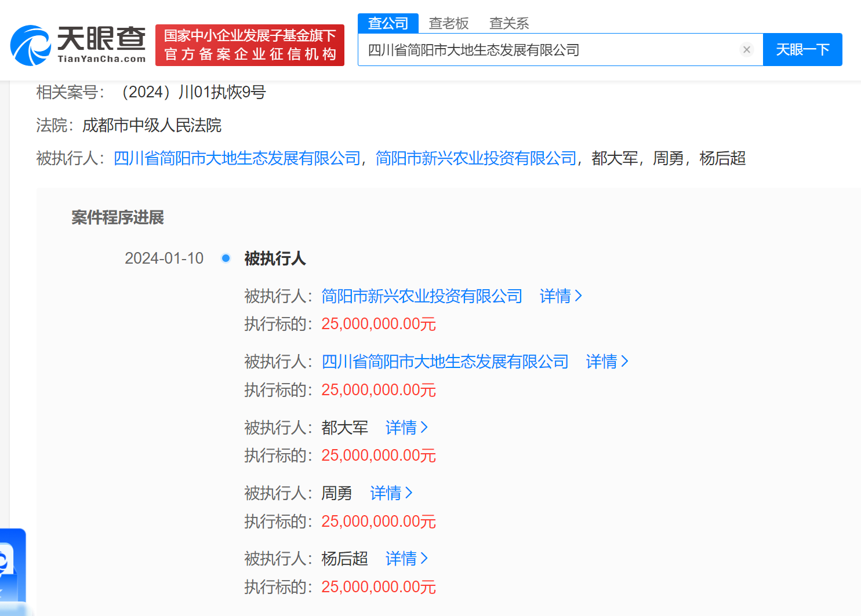Select the 查公司 tab
This screenshot has width=861, height=616.
pyautogui.click(x=388, y=23)
